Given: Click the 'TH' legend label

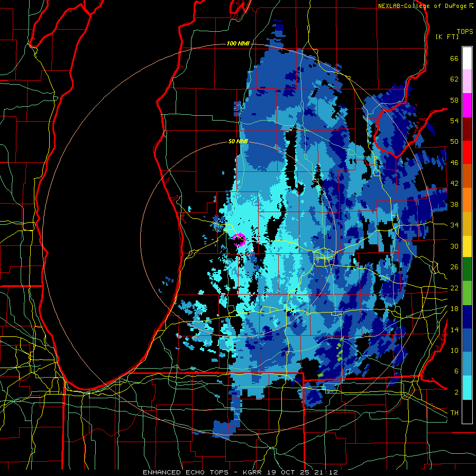Looking at the screenshot, I should coord(454,413).
